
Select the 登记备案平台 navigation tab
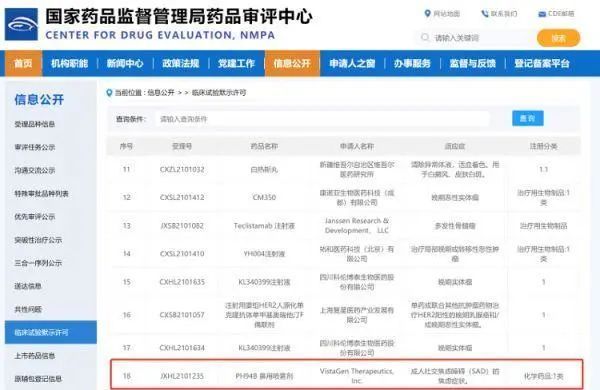(x=542, y=64)
